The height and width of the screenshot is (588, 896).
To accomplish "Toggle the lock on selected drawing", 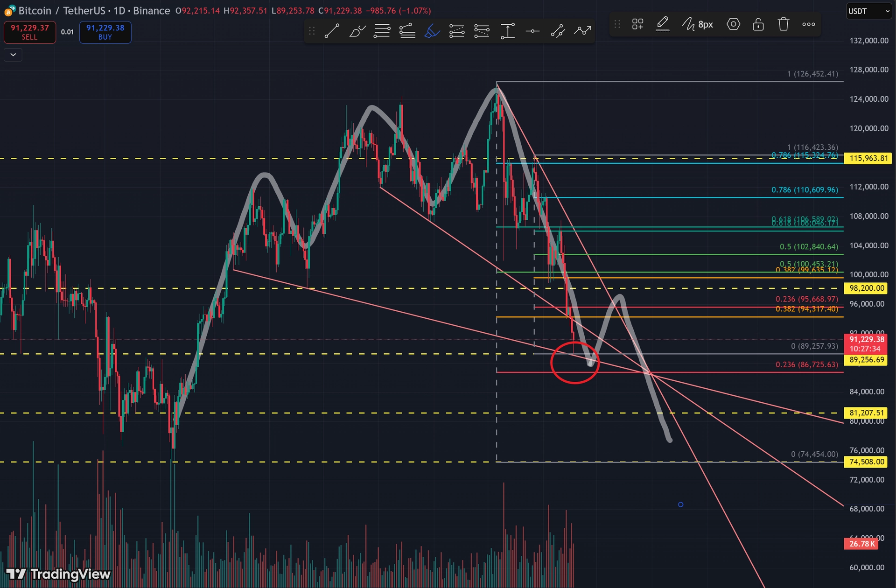I will pos(758,24).
